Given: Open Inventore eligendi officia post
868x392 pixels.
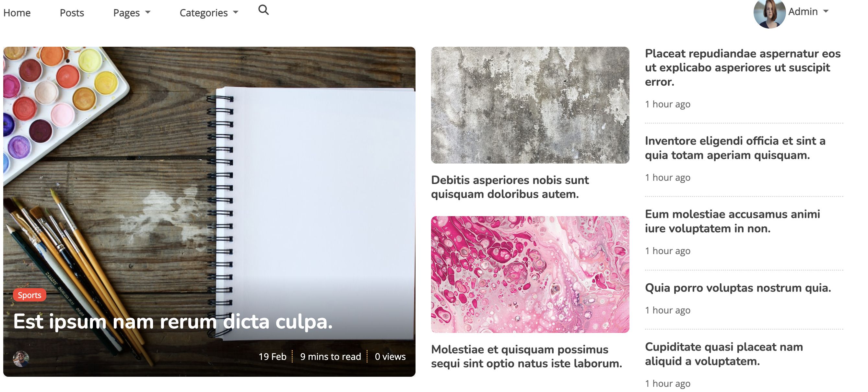Looking at the screenshot, I should [735, 148].
